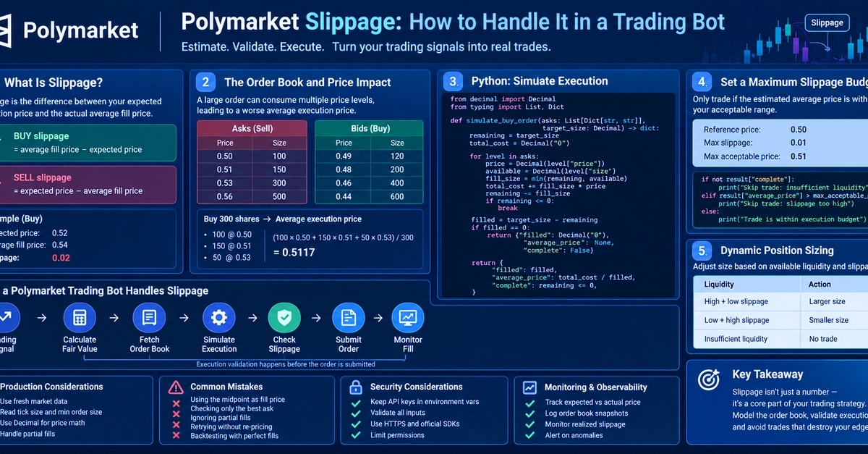Click the checkmark beside "Alert on anomalies"
This screenshot has width=868, height=454.
(529, 436)
